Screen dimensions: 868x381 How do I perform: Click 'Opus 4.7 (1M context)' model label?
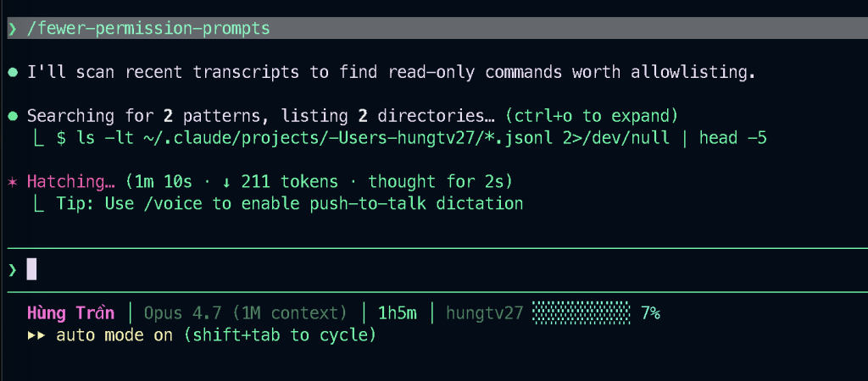(x=246, y=313)
